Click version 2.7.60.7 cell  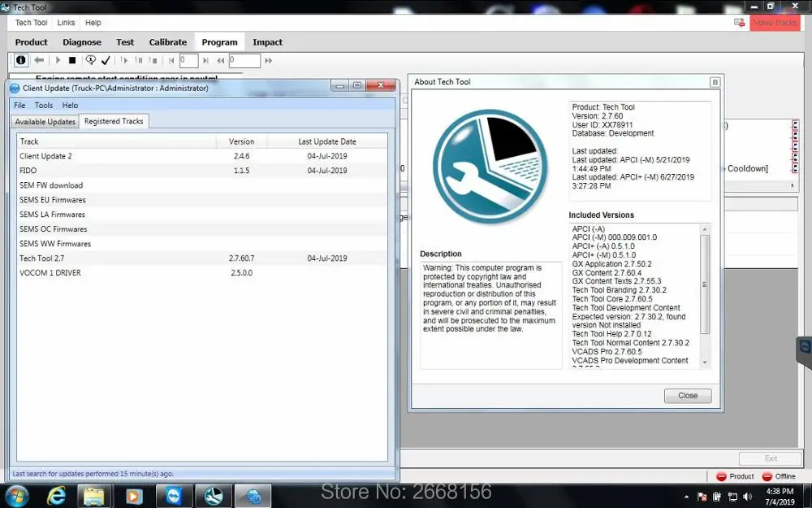[x=241, y=258]
